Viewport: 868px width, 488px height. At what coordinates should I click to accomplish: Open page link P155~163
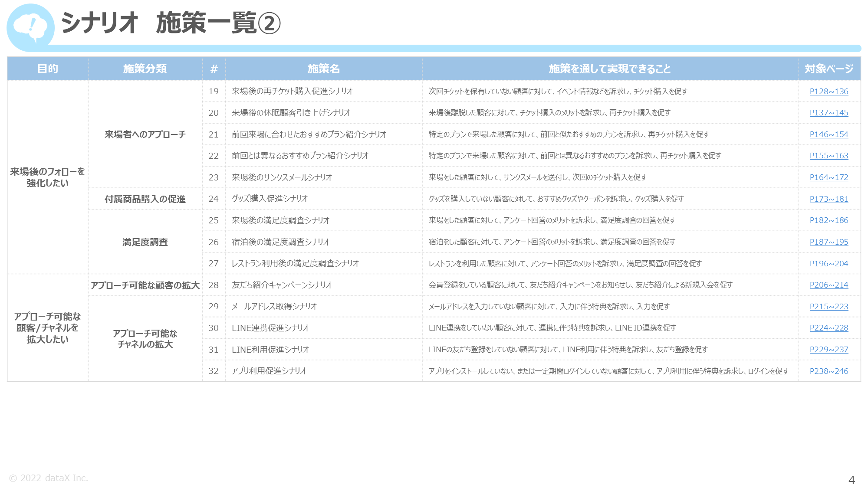829,156
